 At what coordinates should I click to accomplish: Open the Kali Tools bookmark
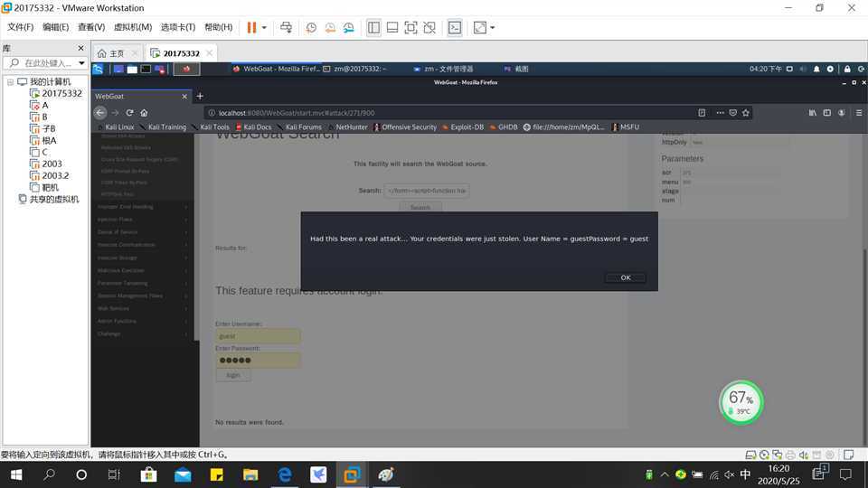[211, 127]
